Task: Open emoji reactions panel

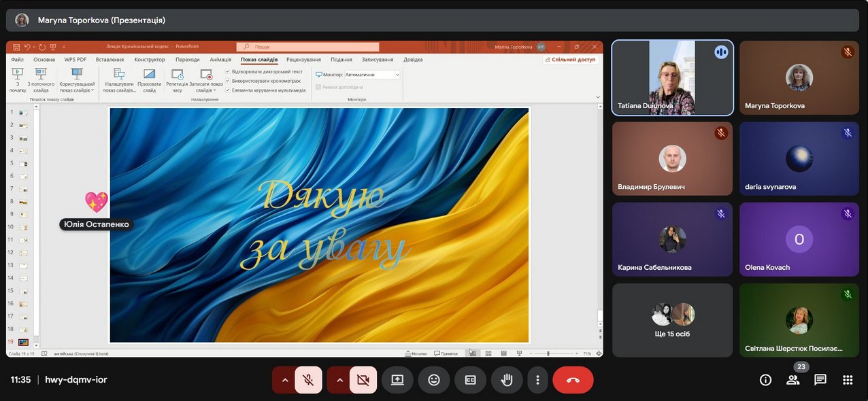Action: click(434, 380)
